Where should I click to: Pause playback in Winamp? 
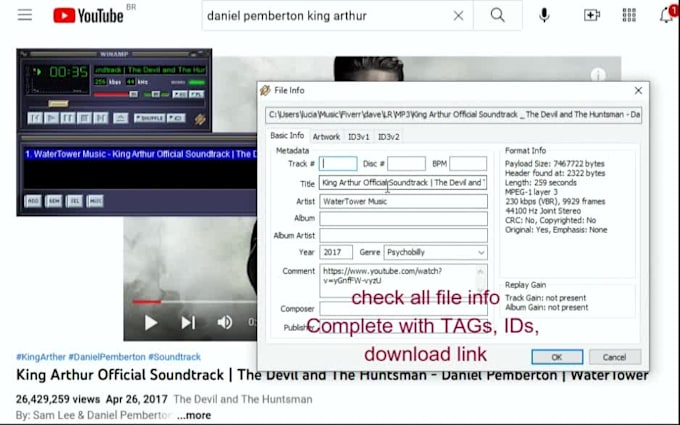pyautogui.click(x=68, y=118)
